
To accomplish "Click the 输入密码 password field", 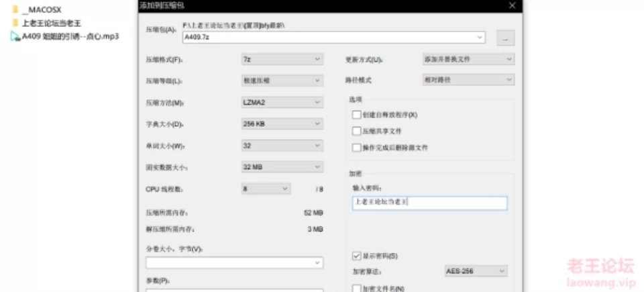I will tap(429, 203).
